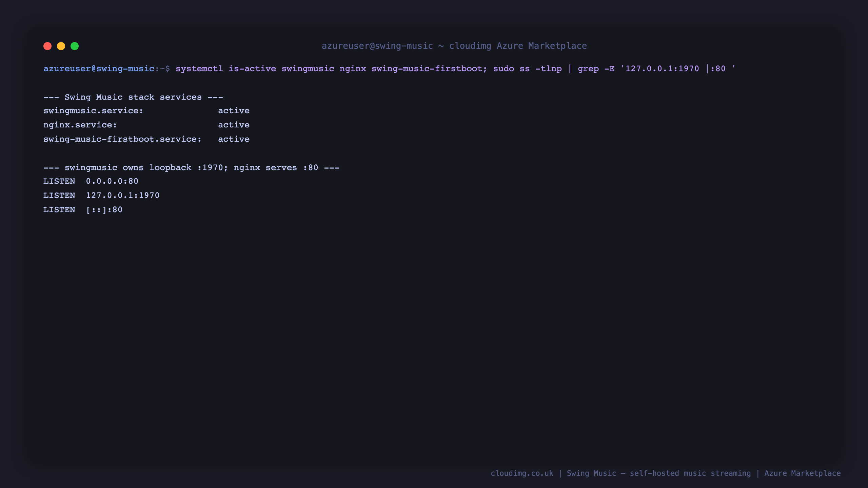Viewport: 868px width, 488px height.
Task: Click 'cloudimg.co.uk' in the footer
Action: tap(522, 473)
